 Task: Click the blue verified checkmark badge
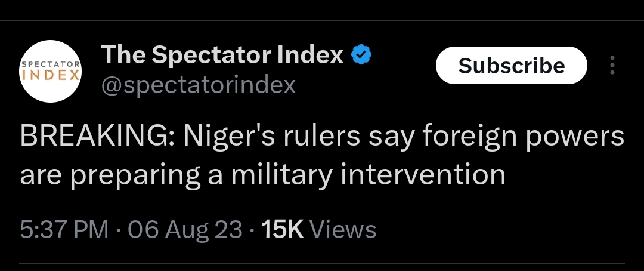[x=361, y=56]
